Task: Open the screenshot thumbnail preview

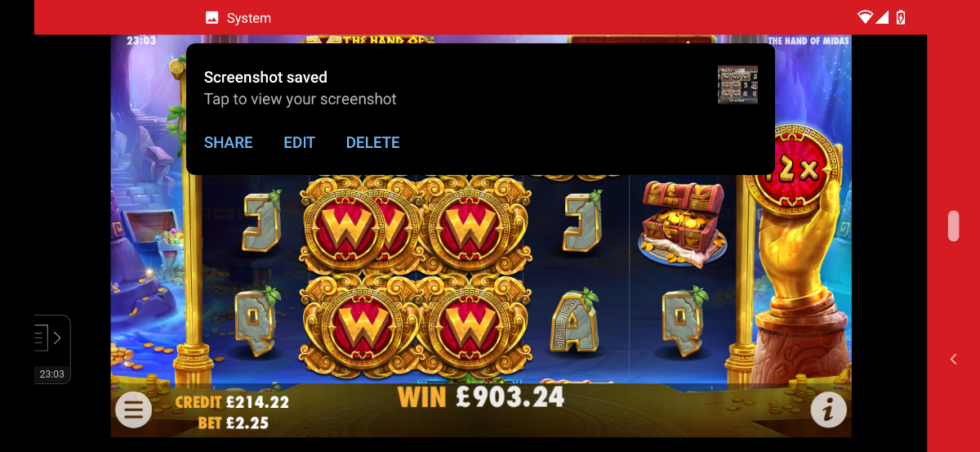Action: [x=737, y=85]
